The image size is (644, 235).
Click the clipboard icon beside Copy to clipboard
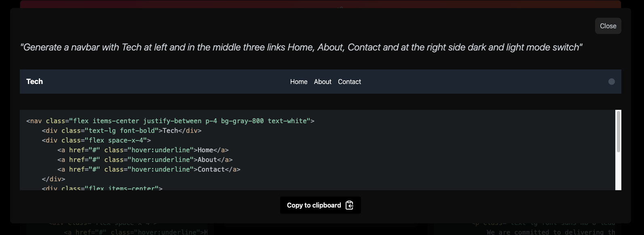point(350,205)
